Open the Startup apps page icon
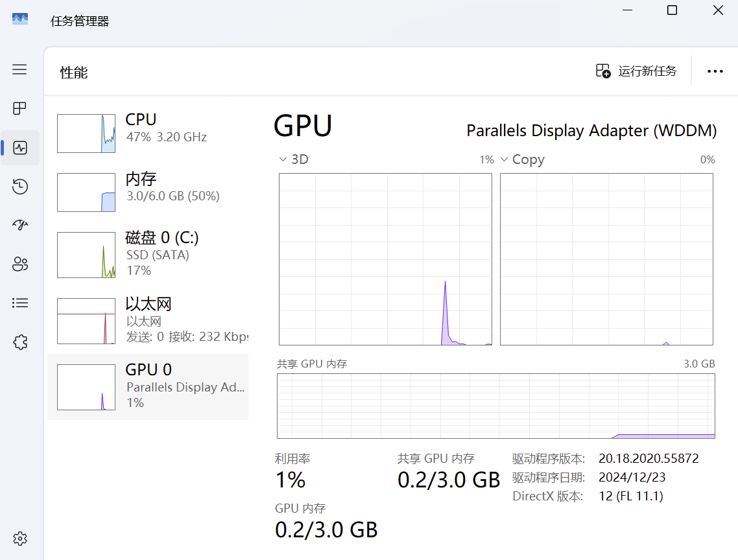Screen dimensions: 738x560 click(x=19, y=225)
